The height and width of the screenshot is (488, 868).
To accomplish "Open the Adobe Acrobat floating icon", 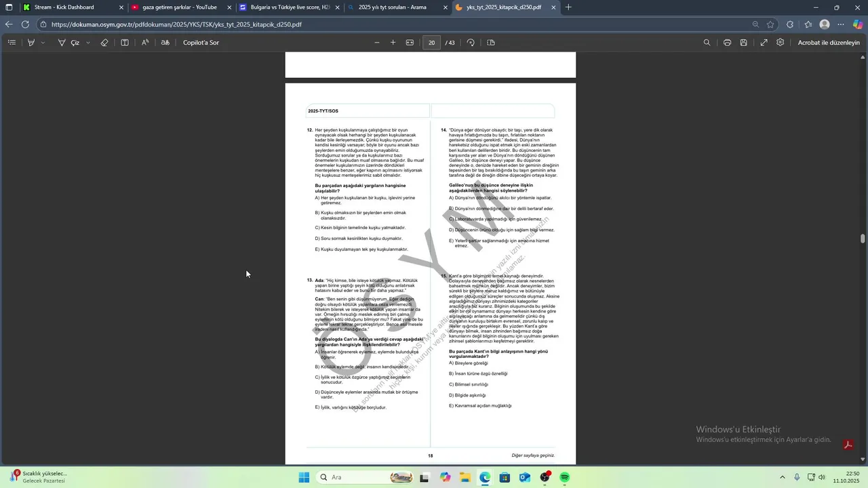I will point(847,445).
